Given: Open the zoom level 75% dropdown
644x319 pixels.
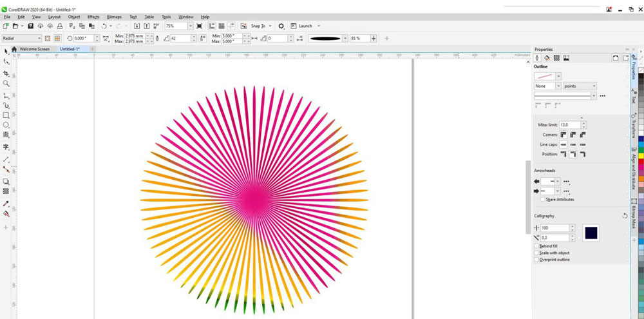Looking at the screenshot, I should [190, 26].
